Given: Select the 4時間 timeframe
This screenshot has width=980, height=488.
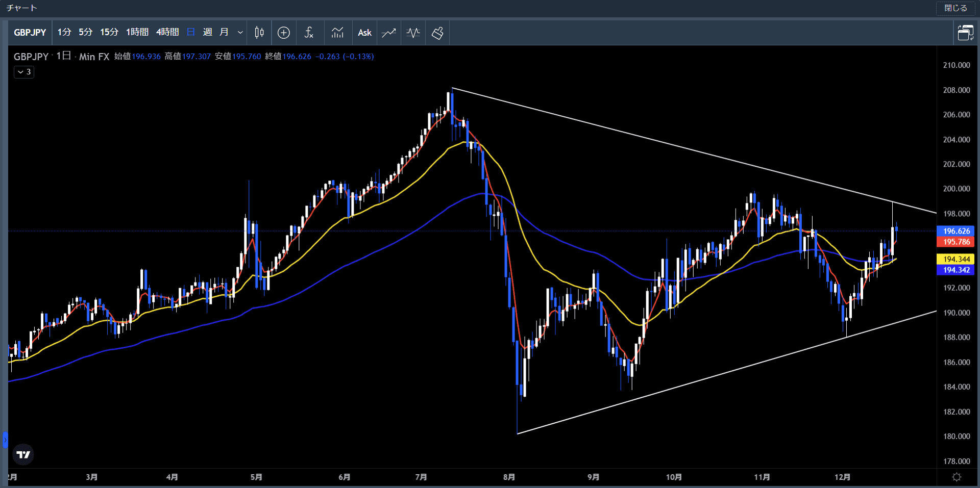Looking at the screenshot, I should click(x=167, y=33).
